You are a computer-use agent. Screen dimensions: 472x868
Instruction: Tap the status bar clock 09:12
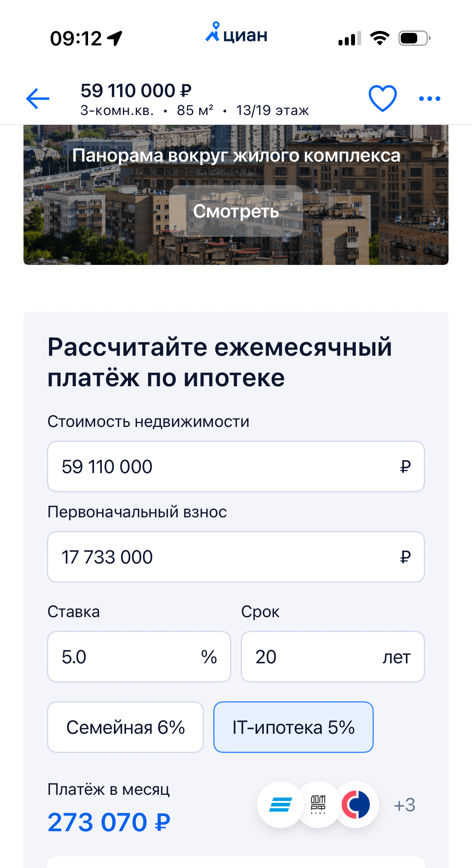click(x=76, y=38)
